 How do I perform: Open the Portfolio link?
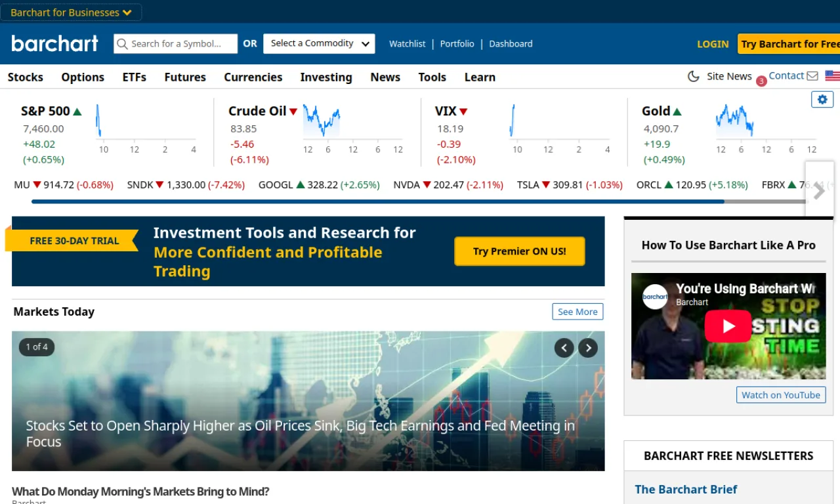point(457,43)
